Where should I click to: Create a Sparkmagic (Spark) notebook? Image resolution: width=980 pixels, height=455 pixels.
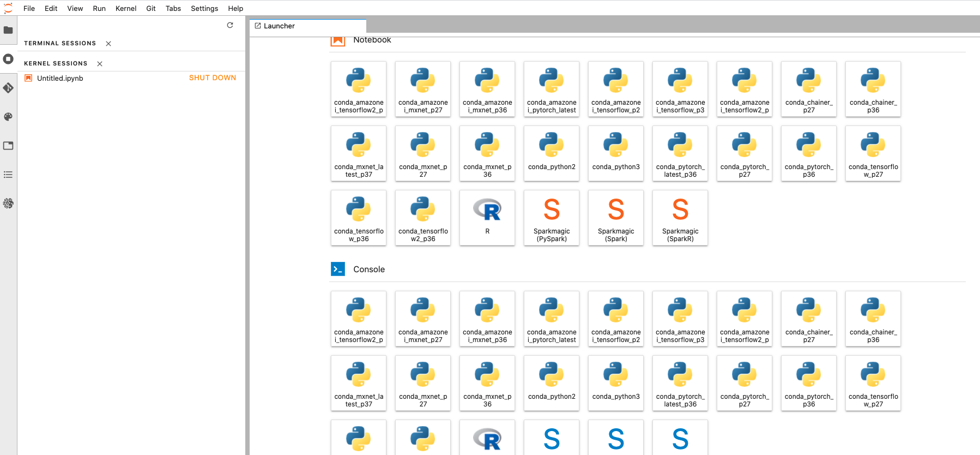click(616, 218)
